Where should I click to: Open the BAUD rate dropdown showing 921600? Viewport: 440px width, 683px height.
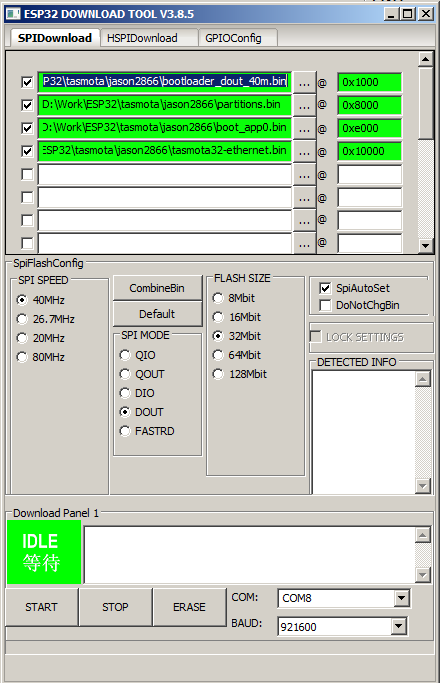click(x=398, y=627)
